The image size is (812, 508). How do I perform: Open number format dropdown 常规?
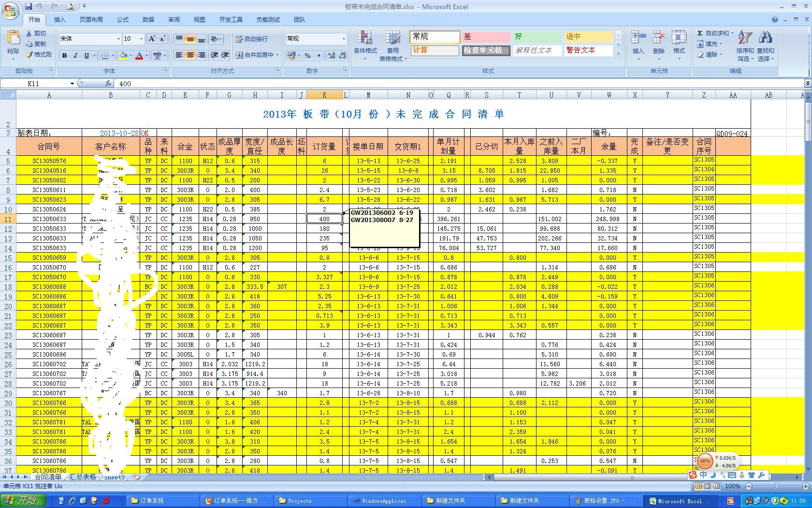point(344,39)
